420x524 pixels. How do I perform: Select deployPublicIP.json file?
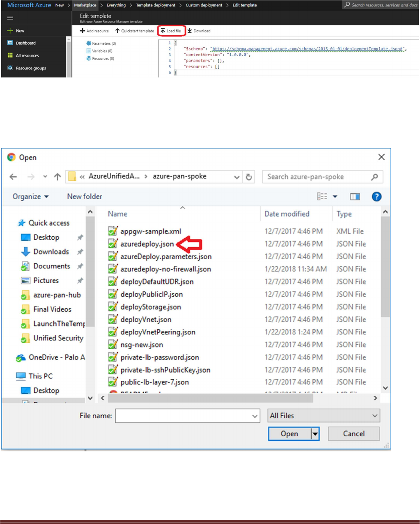pyautogui.click(x=151, y=294)
